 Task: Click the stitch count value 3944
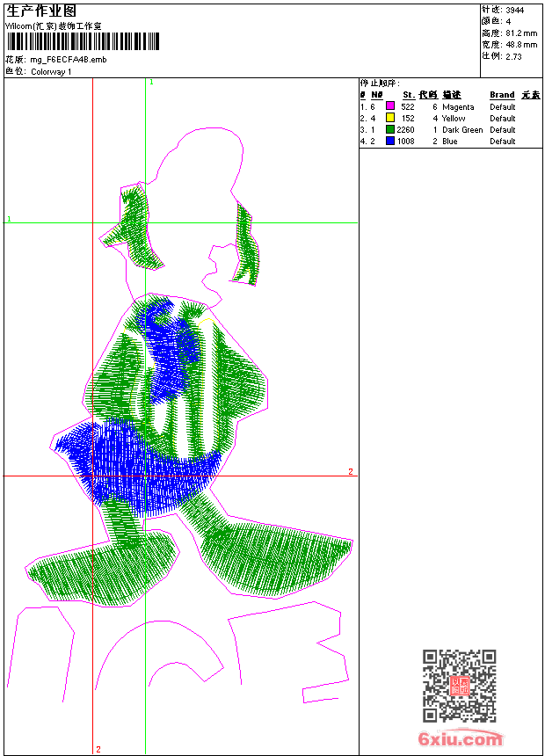[x=514, y=10]
